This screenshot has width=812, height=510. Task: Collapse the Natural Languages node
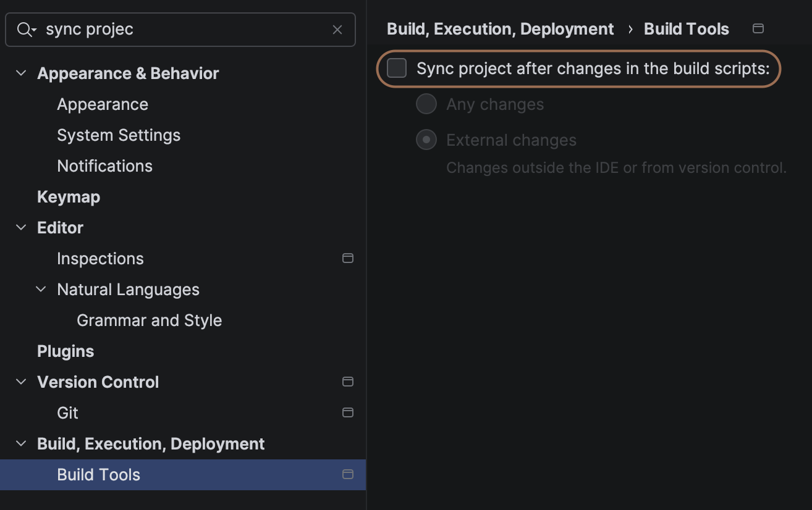click(x=41, y=290)
